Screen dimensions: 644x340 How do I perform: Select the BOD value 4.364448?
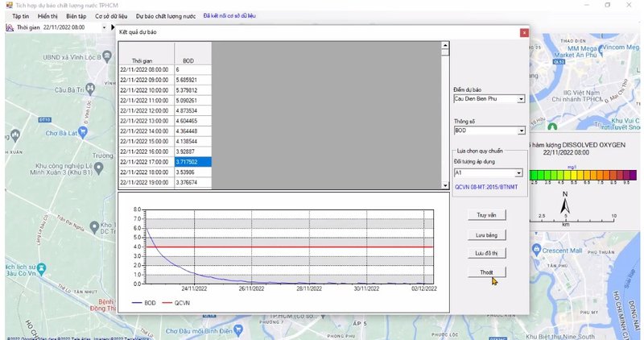point(193,131)
